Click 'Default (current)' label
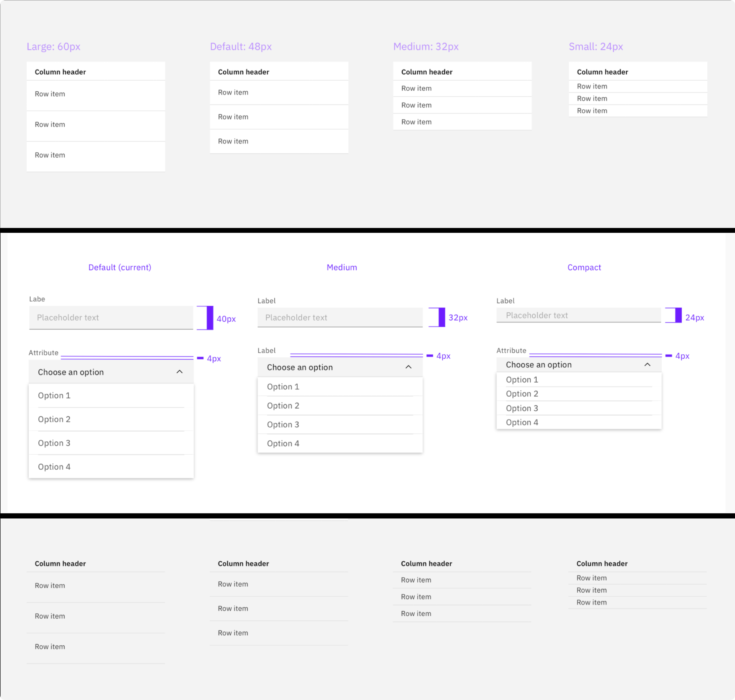This screenshot has height=700, width=735. [120, 267]
